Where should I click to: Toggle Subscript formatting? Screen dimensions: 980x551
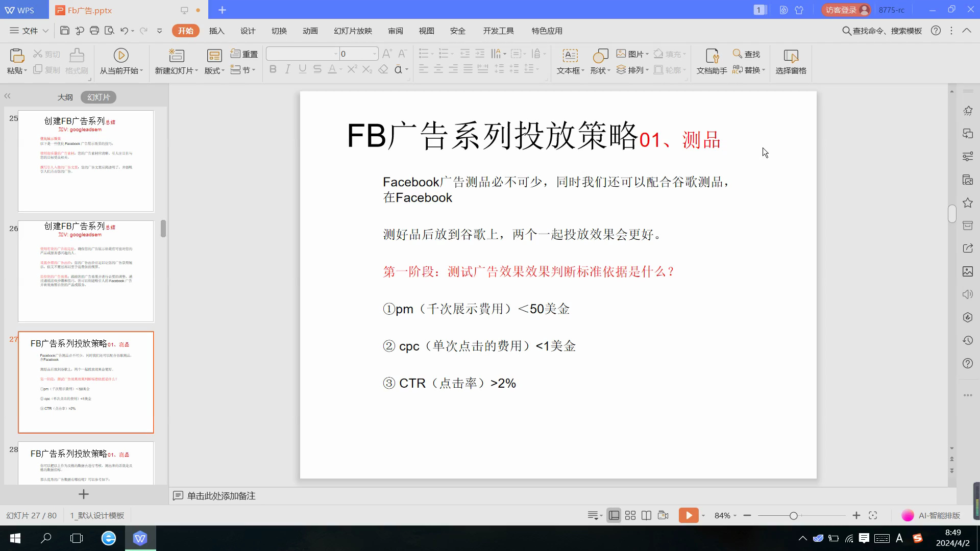click(x=367, y=69)
